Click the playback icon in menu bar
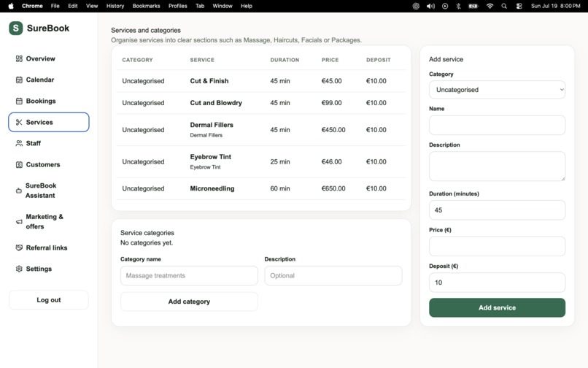588x368 pixels. click(445, 6)
